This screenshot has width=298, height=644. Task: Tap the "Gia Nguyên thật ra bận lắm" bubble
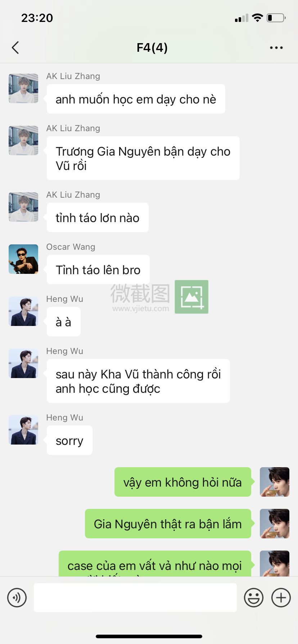click(168, 524)
